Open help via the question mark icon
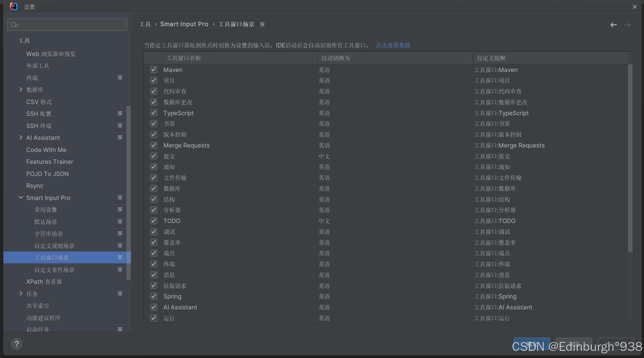This screenshot has width=644, height=358. [17, 344]
